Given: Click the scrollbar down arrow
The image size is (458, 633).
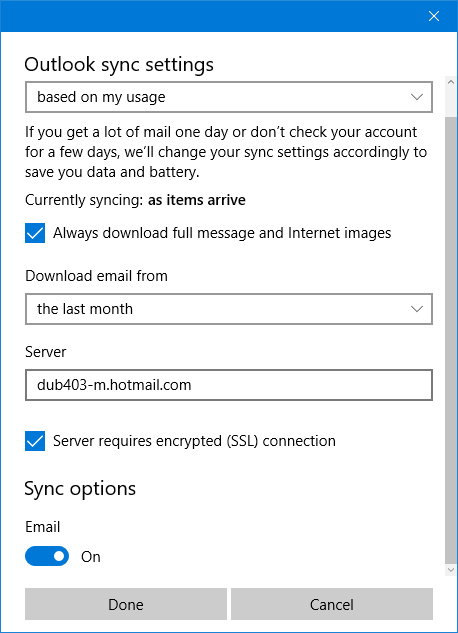Looking at the screenshot, I should click(x=451, y=570).
